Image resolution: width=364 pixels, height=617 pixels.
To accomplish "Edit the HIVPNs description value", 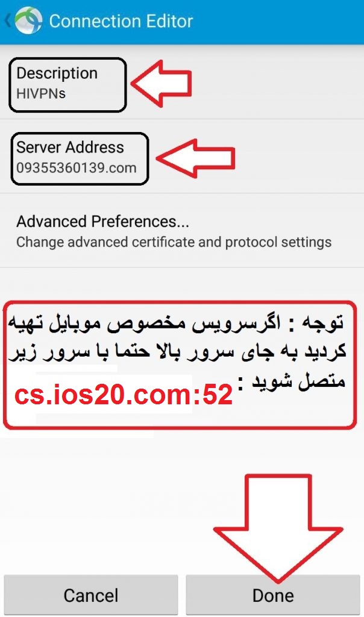I will pyautogui.click(x=41, y=93).
